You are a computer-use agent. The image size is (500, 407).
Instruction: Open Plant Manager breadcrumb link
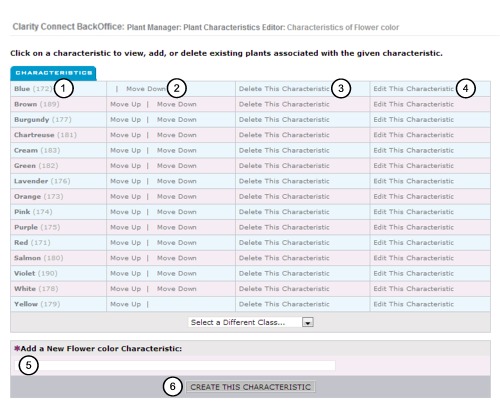coord(154,27)
